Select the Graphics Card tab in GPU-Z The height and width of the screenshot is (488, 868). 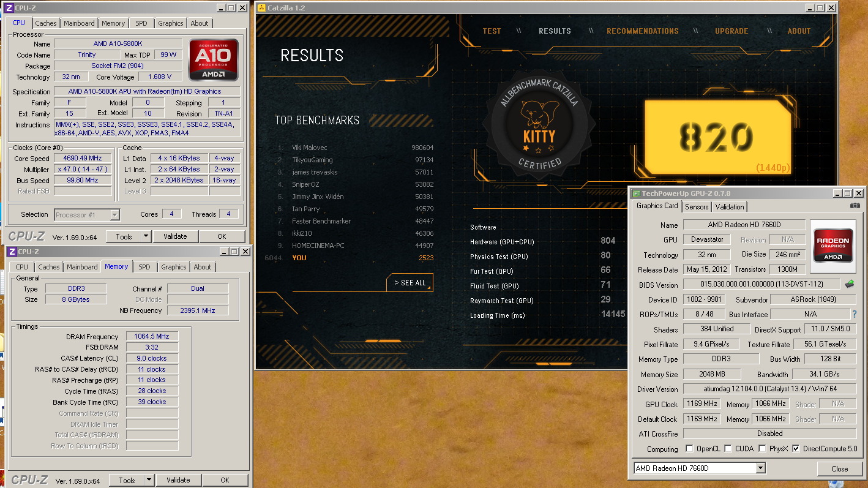(657, 206)
